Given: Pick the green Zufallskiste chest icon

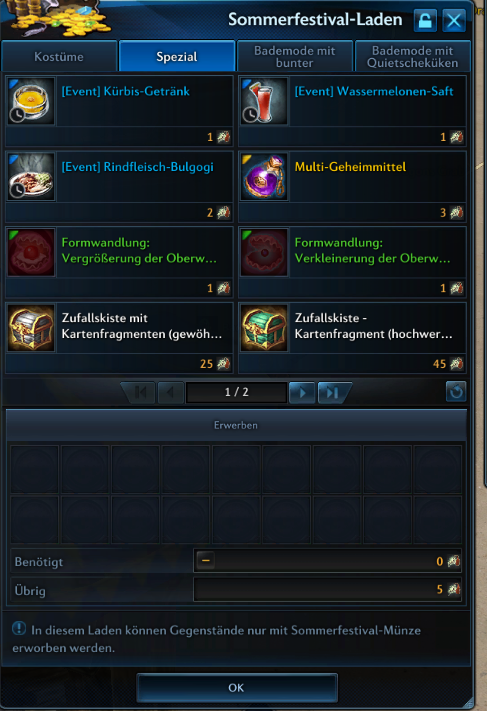Looking at the screenshot, I should coord(264,328).
